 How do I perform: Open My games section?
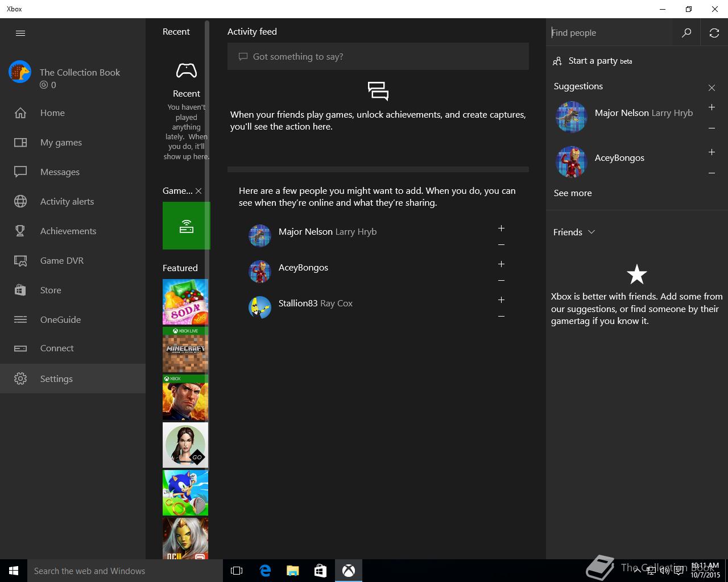coord(73,142)
